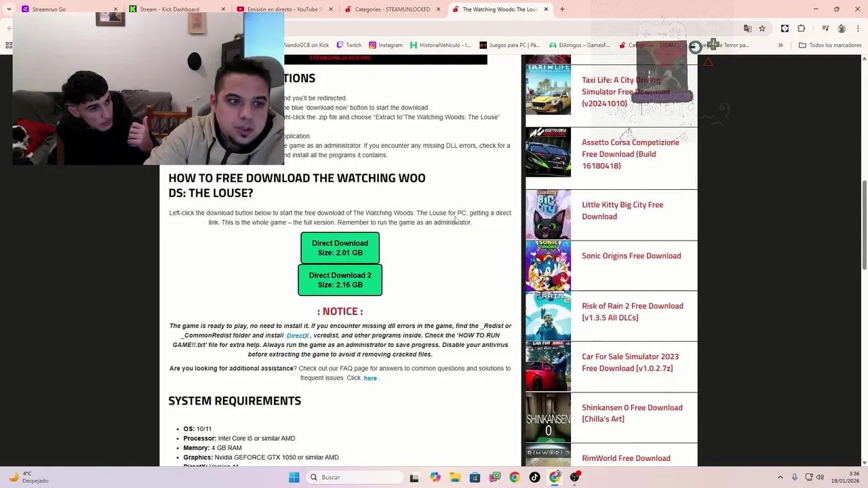Viewport: 868px width, 488px height.
Task: Open the Chrome three-dot menu
Action: 858,28
